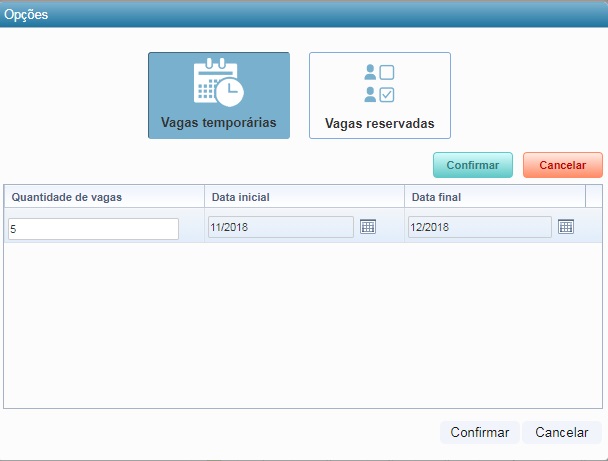Click the Data final field showing 12/2018

point(479,228)
